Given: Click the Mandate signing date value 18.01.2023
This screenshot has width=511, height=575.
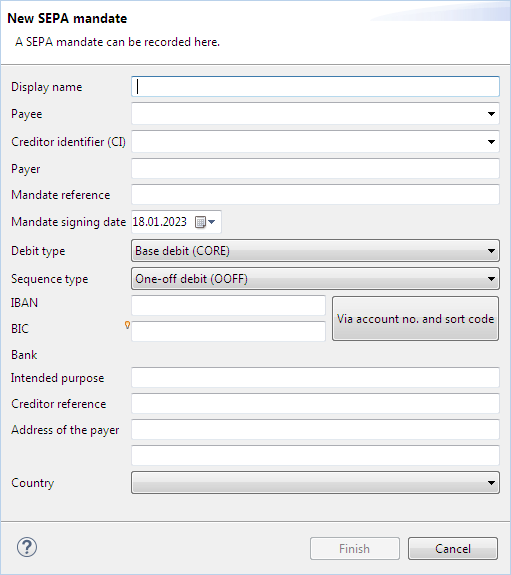Looking at the screenshot, I should [160, 222].
